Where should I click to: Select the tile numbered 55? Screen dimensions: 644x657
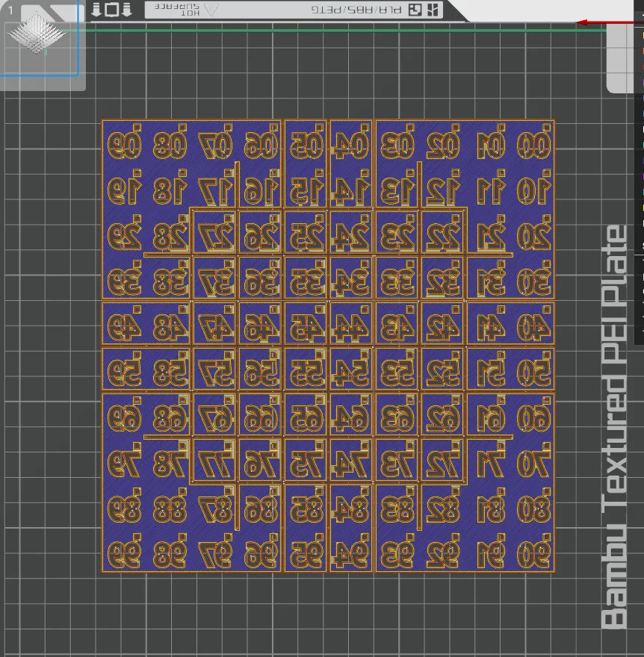[x=306, y=370]
